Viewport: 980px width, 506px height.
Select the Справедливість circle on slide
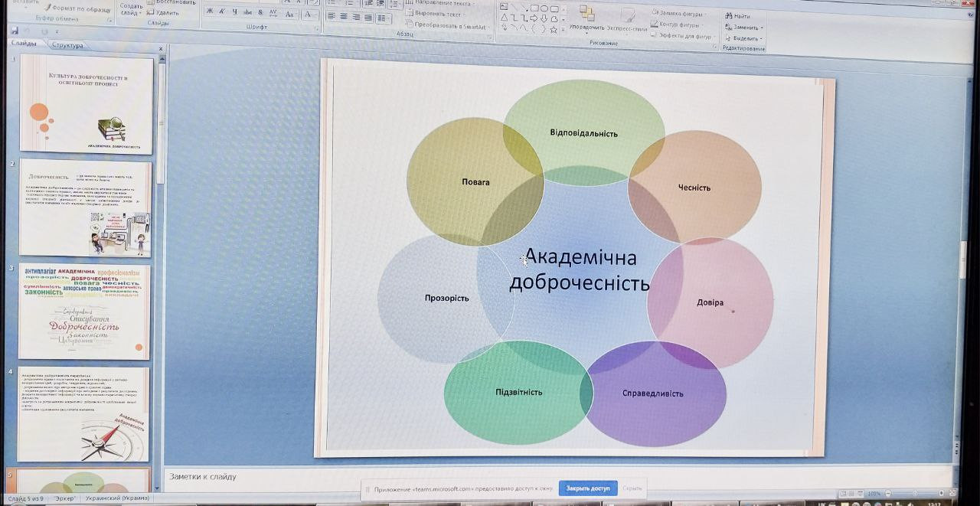coord(656,393)
